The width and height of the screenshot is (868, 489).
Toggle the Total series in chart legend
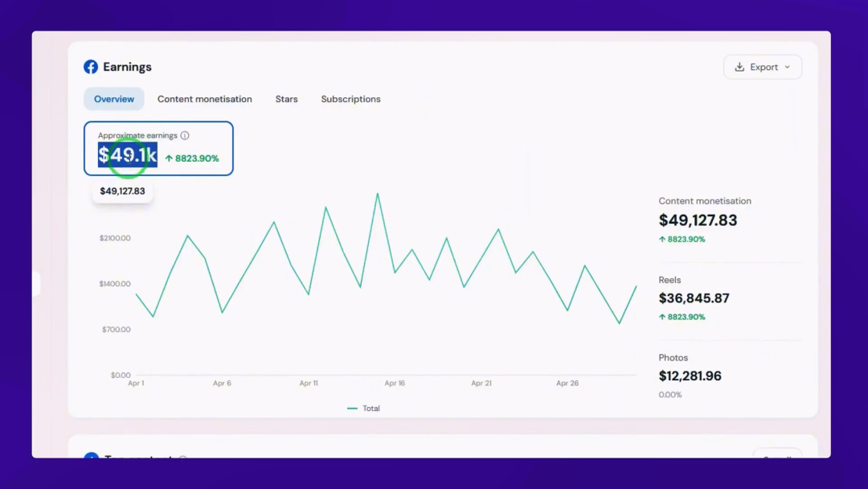coord(364,409)
